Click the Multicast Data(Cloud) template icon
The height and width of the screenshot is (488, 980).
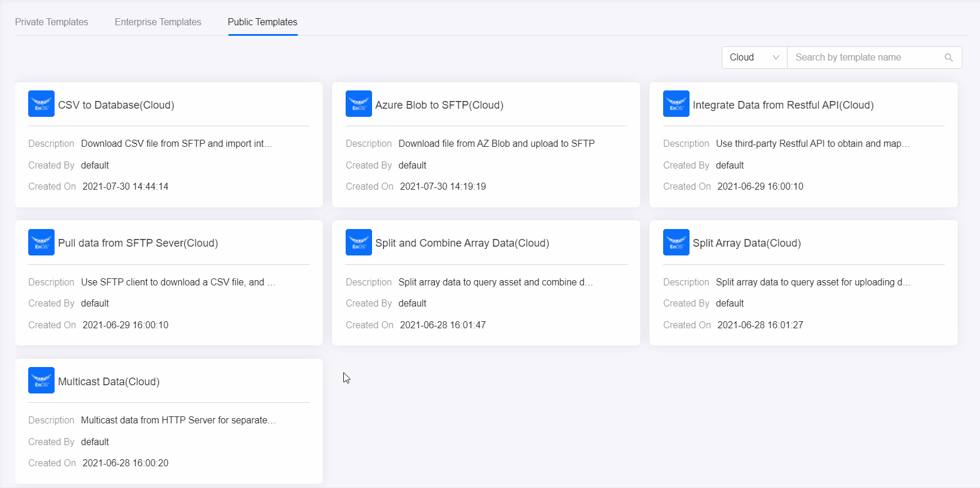tap(41, 381)
